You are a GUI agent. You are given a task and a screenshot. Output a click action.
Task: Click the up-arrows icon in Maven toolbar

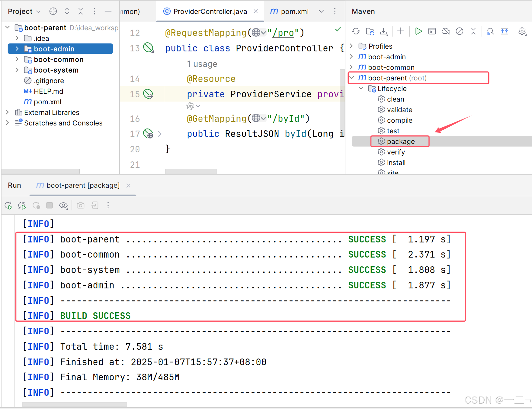point(505,31)
